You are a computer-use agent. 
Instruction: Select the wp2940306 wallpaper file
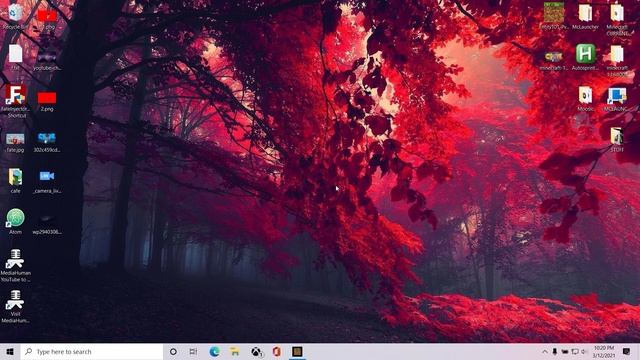[x=47, y=224]
